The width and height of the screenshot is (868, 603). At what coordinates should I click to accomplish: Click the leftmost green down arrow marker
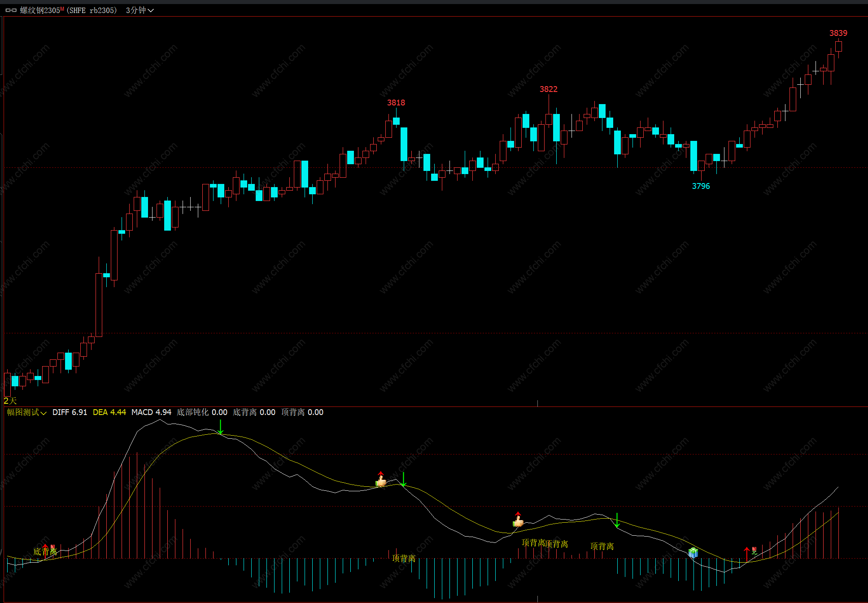pyautogui.click(x=220, y=427)
